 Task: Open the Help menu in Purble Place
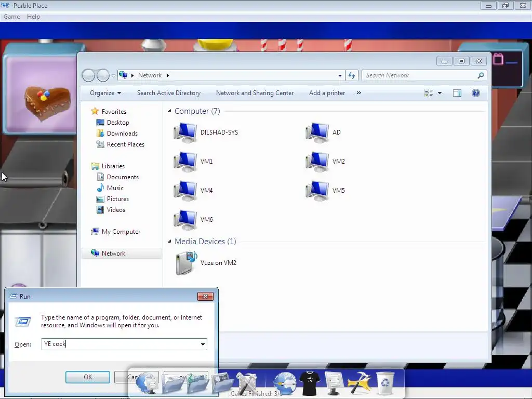point(33,17)
